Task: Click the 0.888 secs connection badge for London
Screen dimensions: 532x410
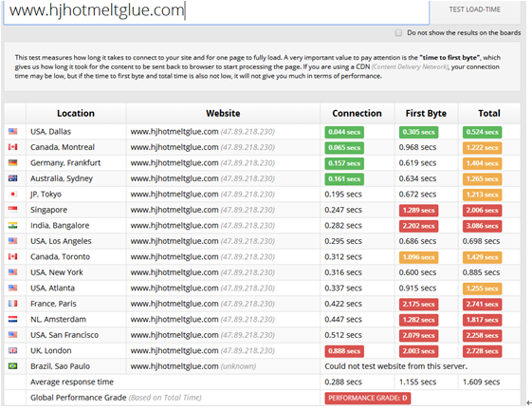Action: (344, 351)
